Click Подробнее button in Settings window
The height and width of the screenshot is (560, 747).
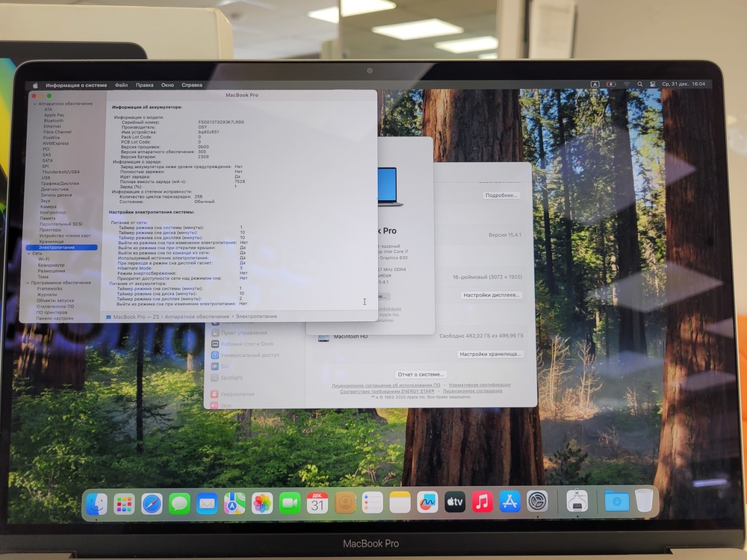500,195
